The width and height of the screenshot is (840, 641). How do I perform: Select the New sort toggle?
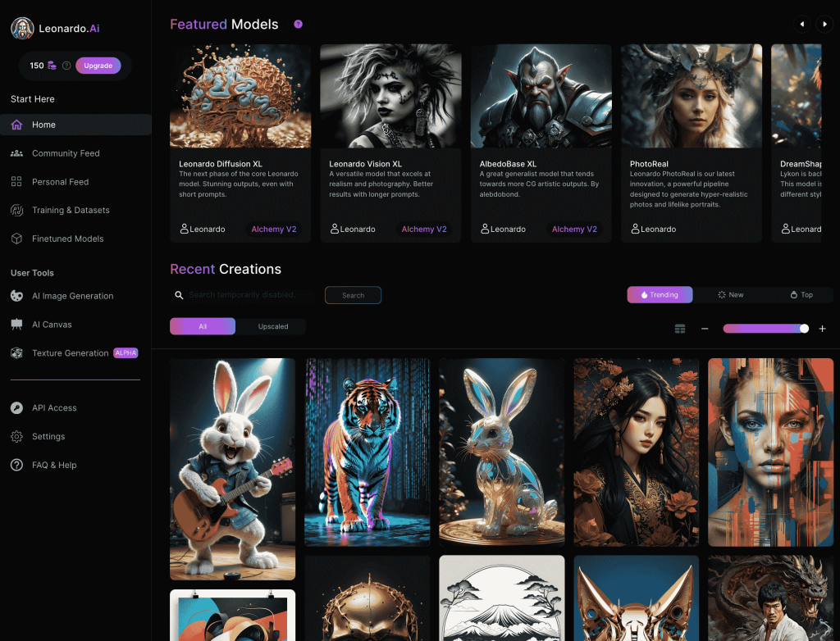pyautogui.click(x=731, y=294)
